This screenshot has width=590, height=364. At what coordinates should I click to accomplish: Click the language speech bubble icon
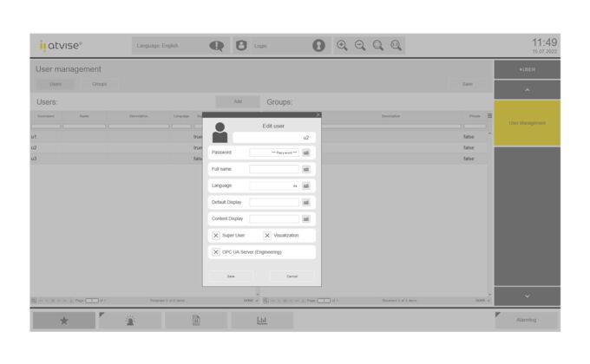pos(217,46)
